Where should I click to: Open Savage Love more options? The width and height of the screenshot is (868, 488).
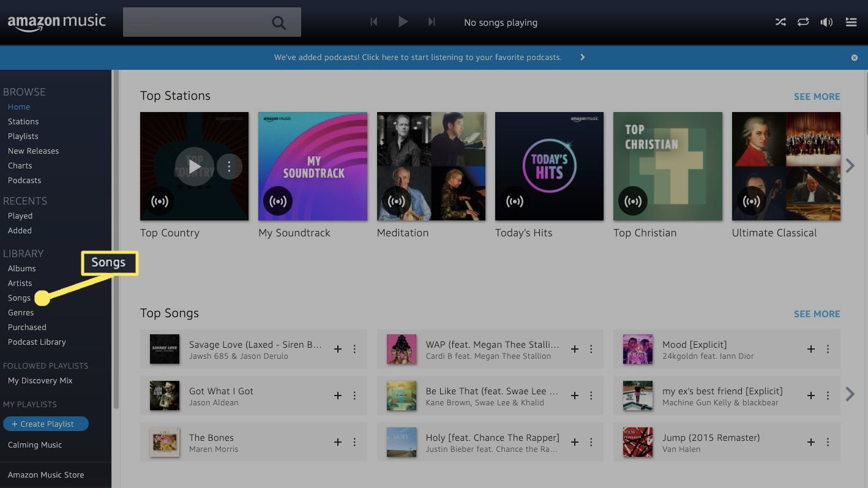tap(354, 349)
